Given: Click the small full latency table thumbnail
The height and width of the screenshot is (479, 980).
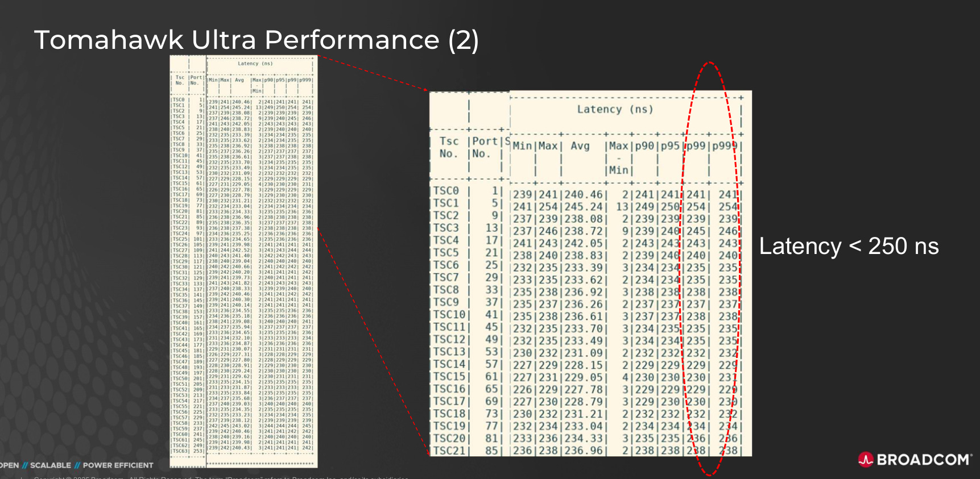Looking at the screenshot, I should click(x=243, y=261).
